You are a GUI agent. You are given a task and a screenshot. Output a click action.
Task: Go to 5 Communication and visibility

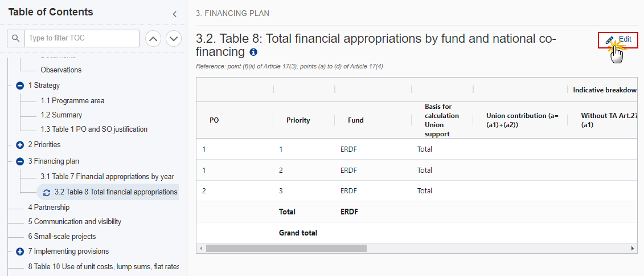(x=75, y=222)
